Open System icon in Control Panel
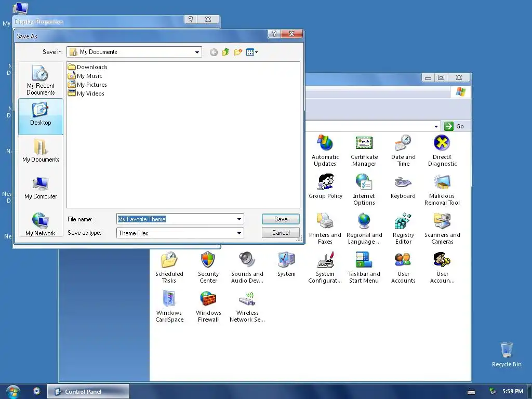Screen dimensions: 532x399 286,264
